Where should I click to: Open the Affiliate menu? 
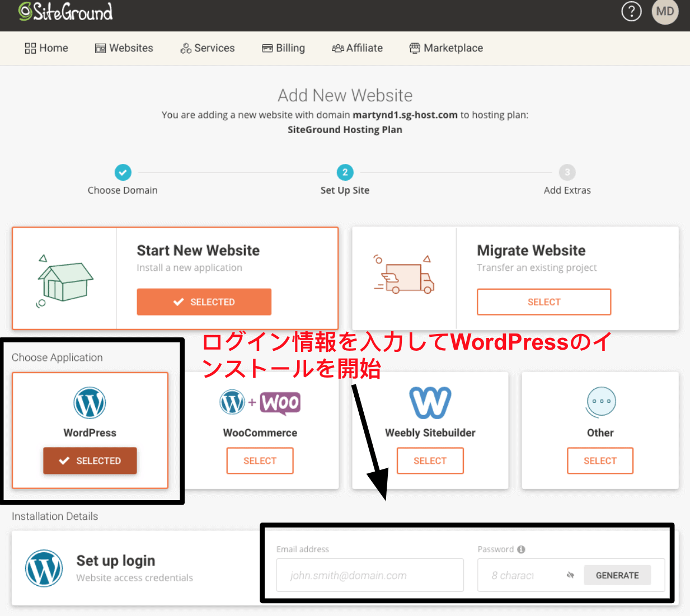[358, 48]
